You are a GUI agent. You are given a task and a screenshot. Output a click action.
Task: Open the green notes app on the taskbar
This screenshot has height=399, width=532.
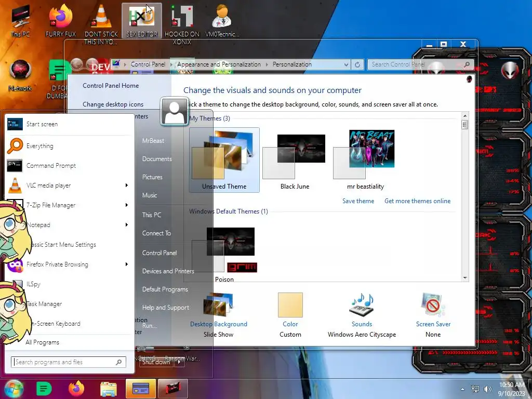[x=44, y=389]
